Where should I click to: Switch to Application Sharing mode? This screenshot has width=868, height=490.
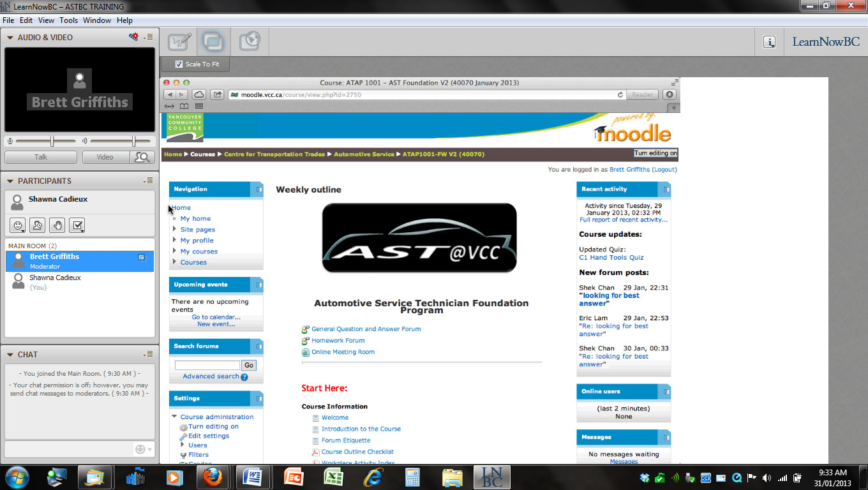point(214,42)
